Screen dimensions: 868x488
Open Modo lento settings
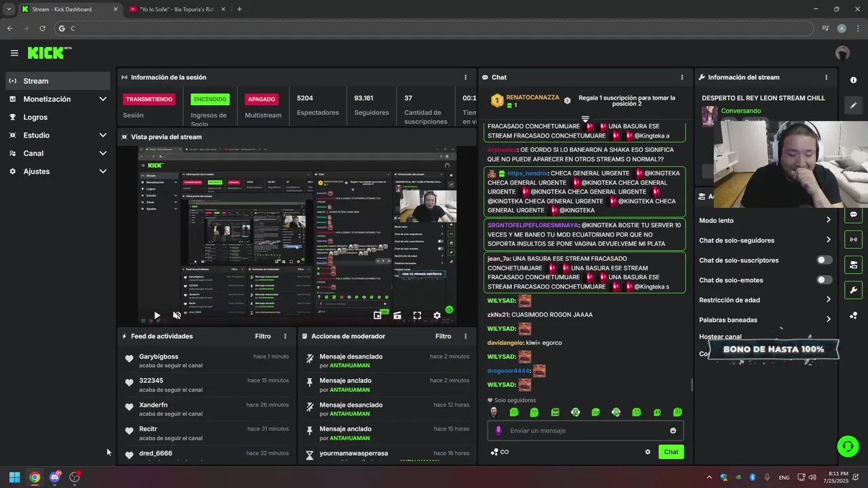point(765,220)
